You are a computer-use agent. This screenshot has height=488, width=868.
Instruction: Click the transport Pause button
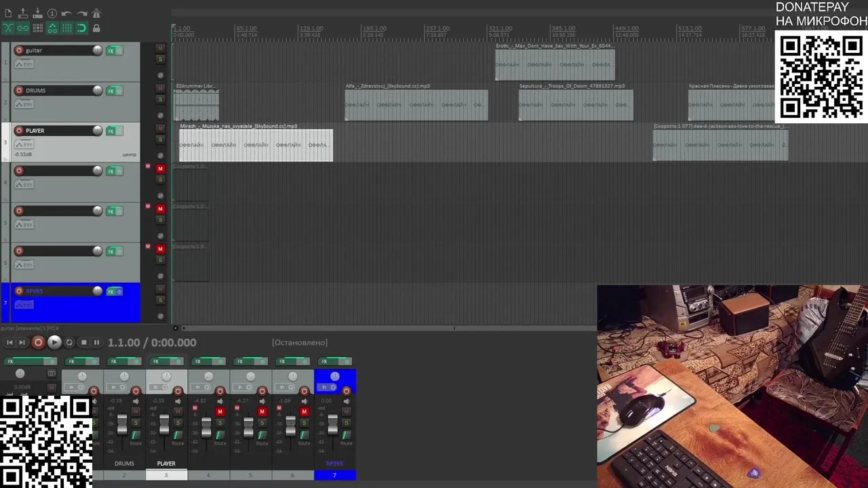point(96,342)
